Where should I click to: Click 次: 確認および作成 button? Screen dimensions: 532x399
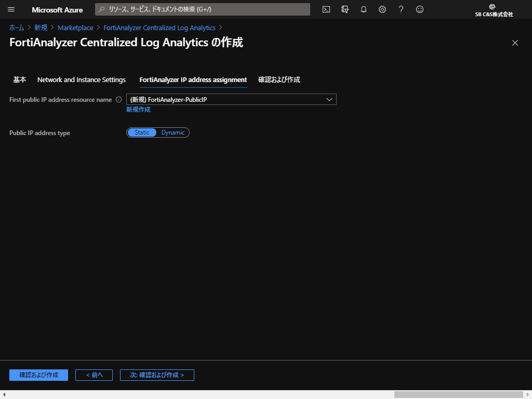click(157, 375)
